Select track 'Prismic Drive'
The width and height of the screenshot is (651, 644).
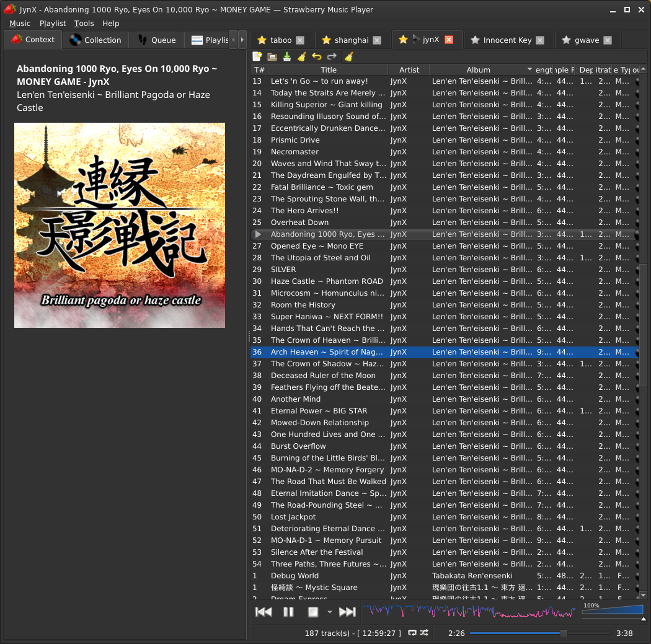point(445,140)
